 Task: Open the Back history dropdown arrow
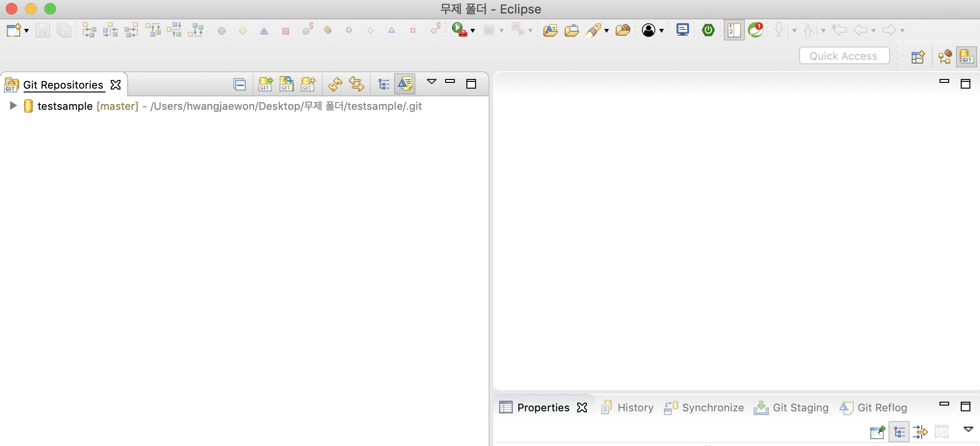click(874, 31)
